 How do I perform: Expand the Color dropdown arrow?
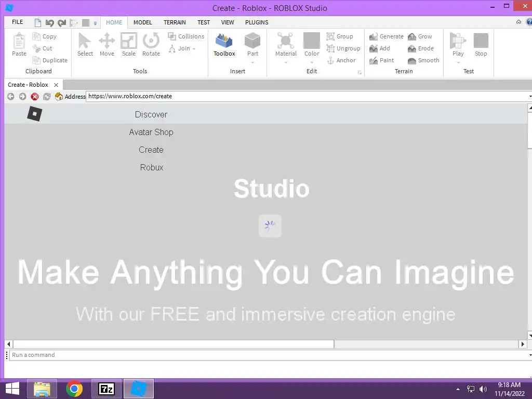point(312,62)
